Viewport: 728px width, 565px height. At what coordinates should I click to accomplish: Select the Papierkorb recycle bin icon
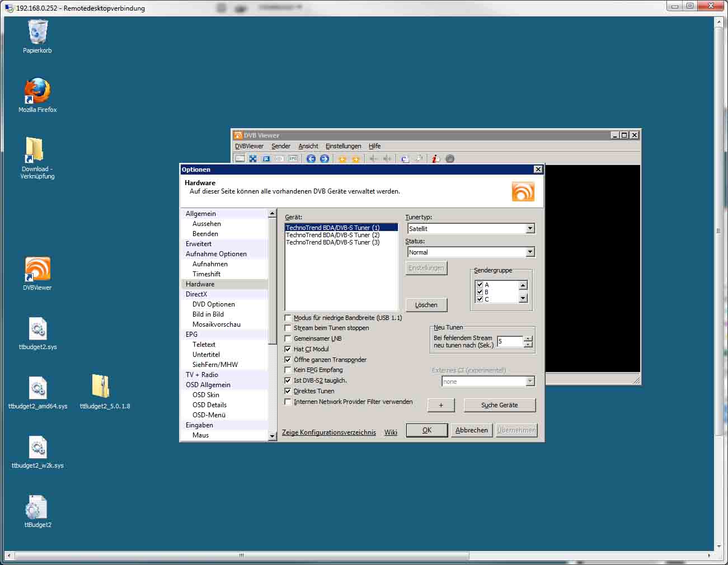[37, 32]
